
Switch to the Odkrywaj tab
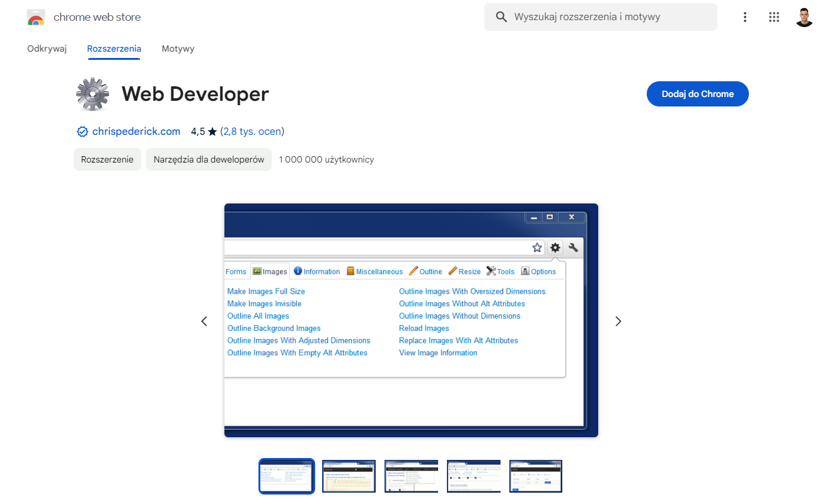[x=47, y=49]
